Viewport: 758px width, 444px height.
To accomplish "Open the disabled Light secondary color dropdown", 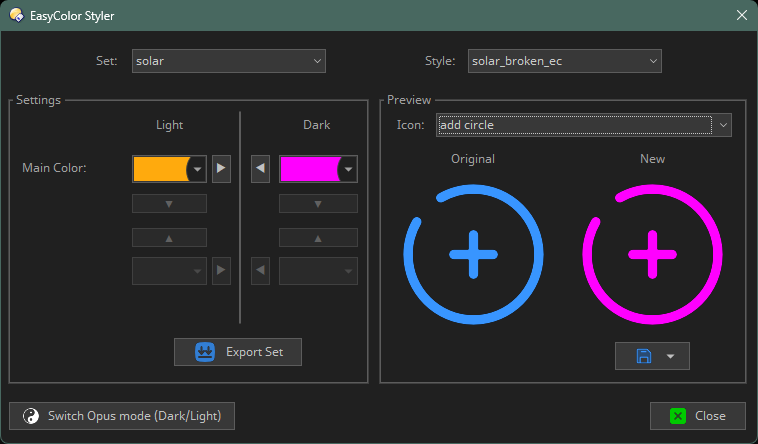I will click(x=169, y=271).
